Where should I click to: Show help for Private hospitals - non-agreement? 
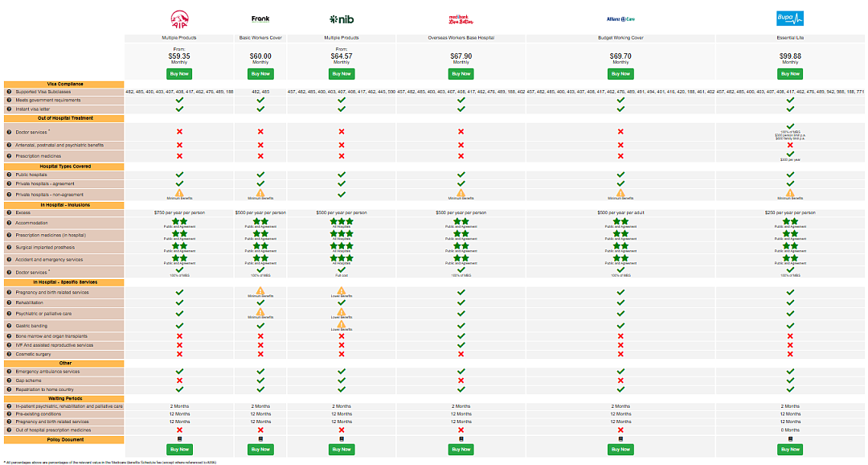[9, 195]
